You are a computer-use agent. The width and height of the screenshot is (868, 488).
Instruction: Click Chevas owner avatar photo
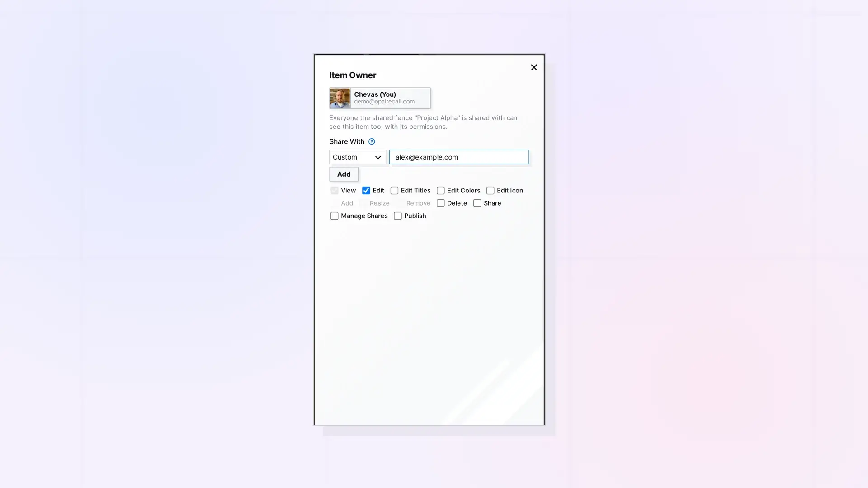pyautogui.click(x=340, y=98)
